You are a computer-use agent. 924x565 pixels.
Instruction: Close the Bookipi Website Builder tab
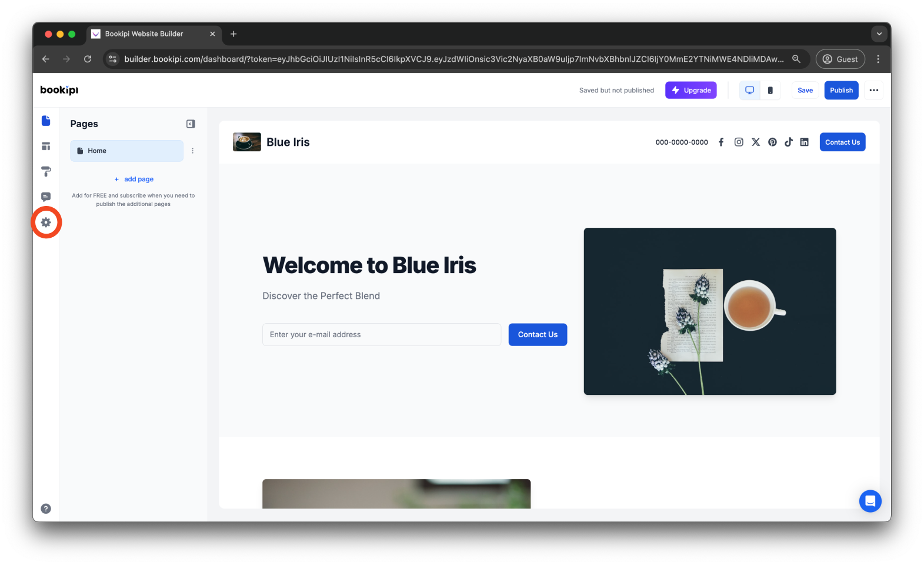212,34
